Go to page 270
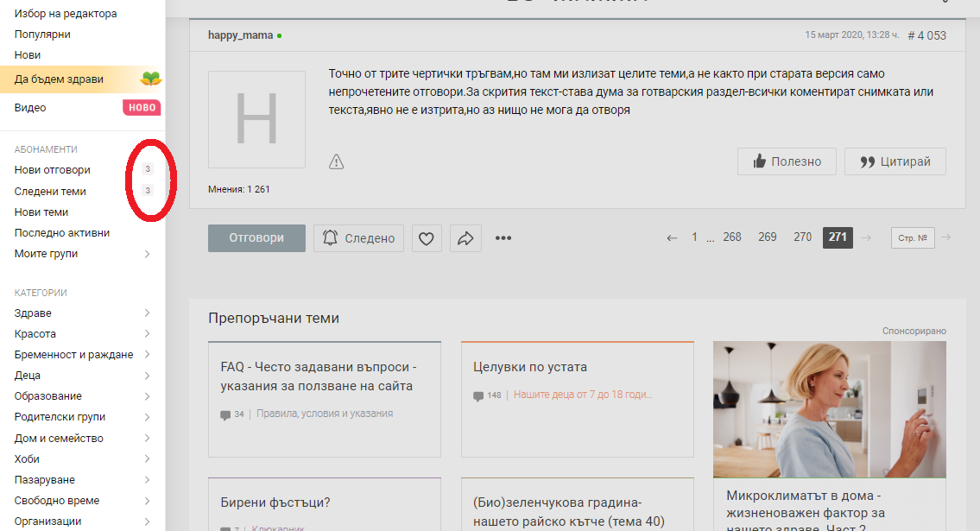 [802, 237]
